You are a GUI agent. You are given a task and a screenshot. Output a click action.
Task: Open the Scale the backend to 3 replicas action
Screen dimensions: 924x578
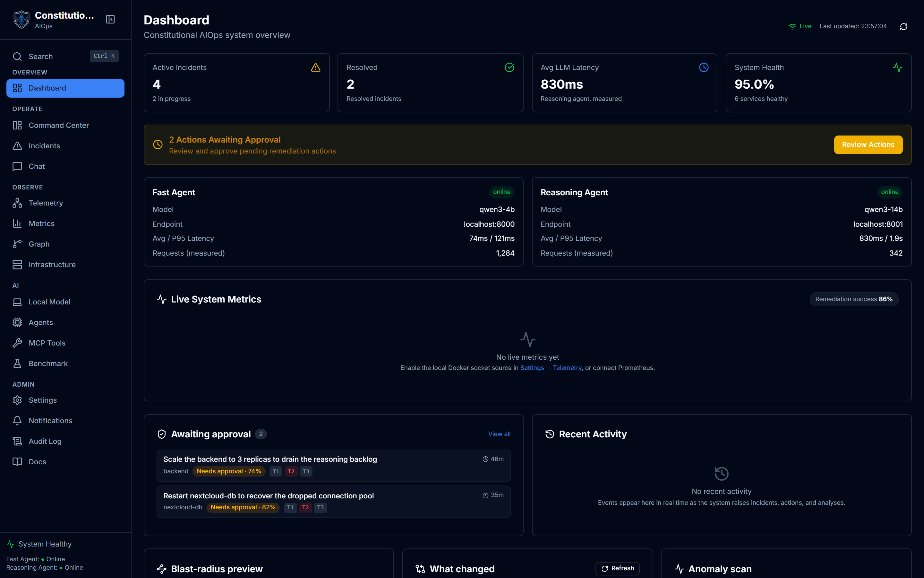(x=333, y=465)
